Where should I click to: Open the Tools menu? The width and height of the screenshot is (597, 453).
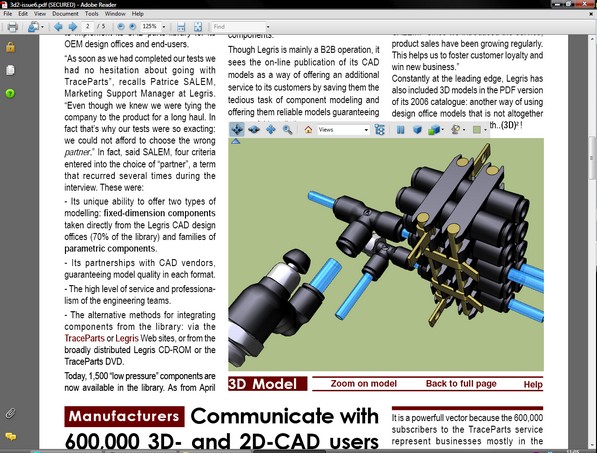click(x=91, y=14)
